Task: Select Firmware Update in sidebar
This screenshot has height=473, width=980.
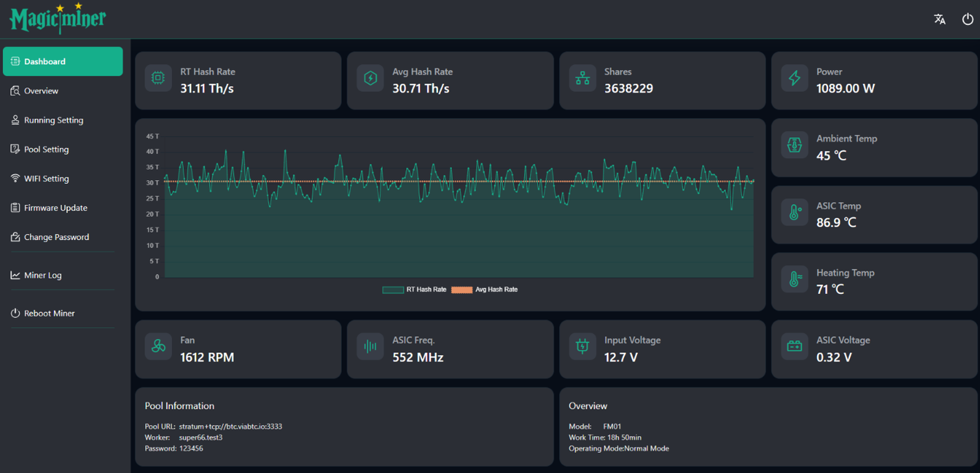Action: click(55, 208)
